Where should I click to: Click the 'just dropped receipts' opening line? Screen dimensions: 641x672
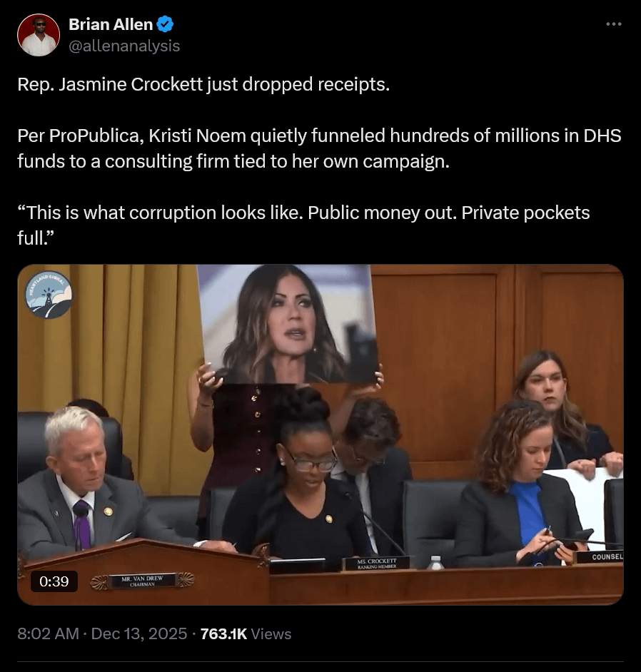pos(203,84)
